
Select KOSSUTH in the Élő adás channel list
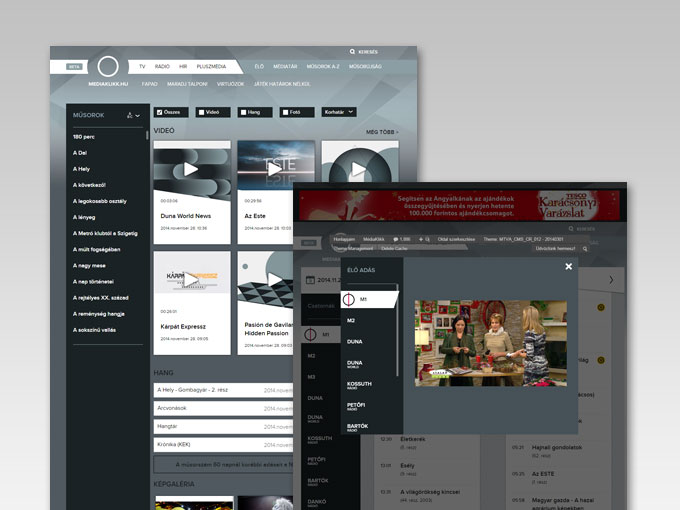[359, 385]
